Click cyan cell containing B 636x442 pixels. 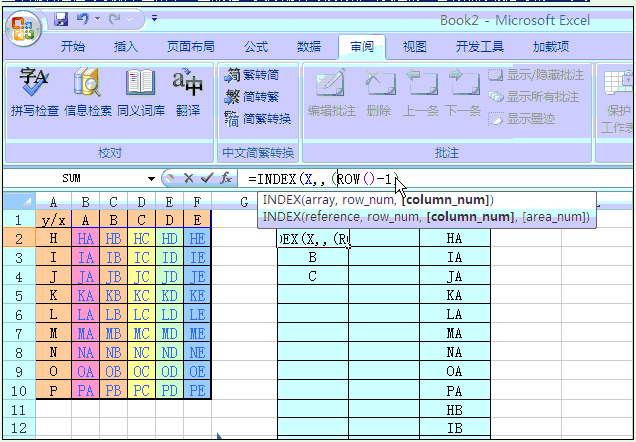coord(312,258)
